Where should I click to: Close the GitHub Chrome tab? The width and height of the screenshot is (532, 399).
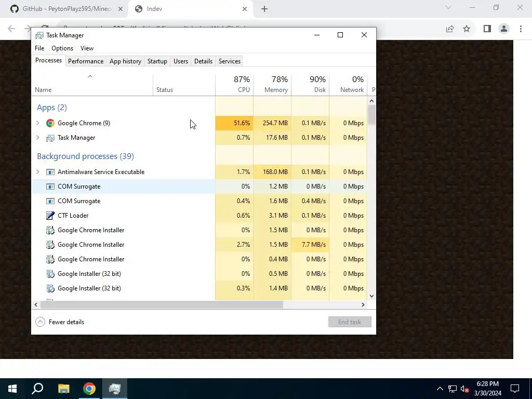click(121, 9)
